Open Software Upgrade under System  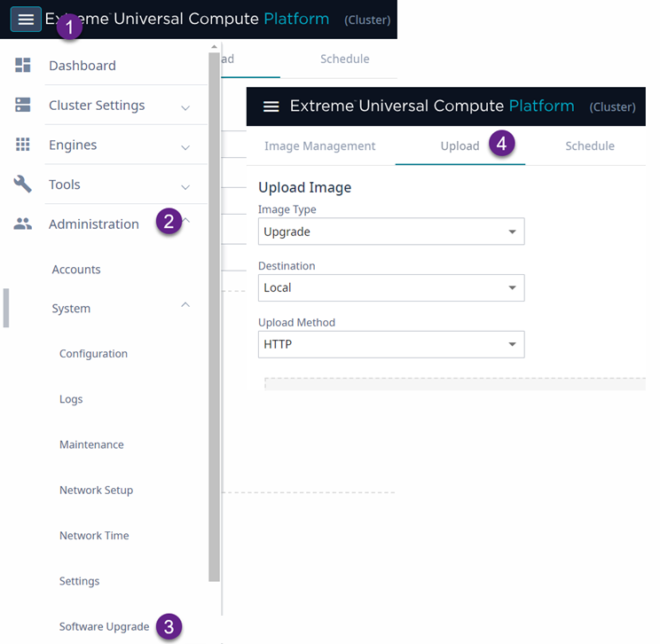tap(104, 626)
